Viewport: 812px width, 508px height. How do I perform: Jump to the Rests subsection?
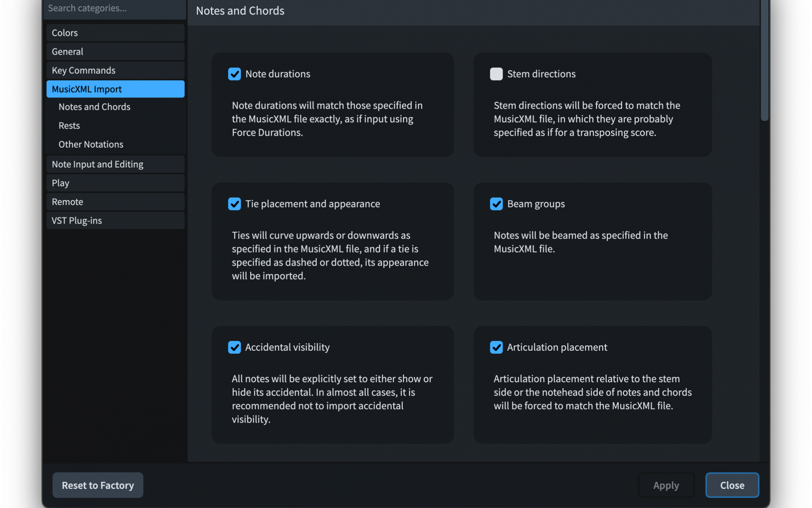click(69, 126)
